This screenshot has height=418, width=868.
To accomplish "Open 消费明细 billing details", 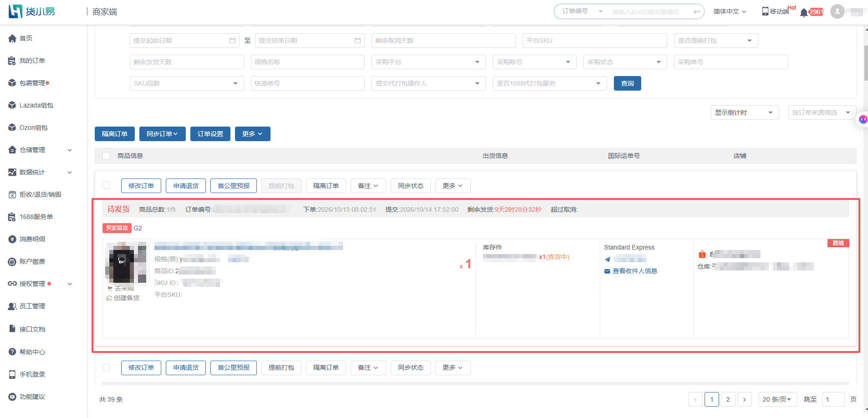I will tap(32, 239).
